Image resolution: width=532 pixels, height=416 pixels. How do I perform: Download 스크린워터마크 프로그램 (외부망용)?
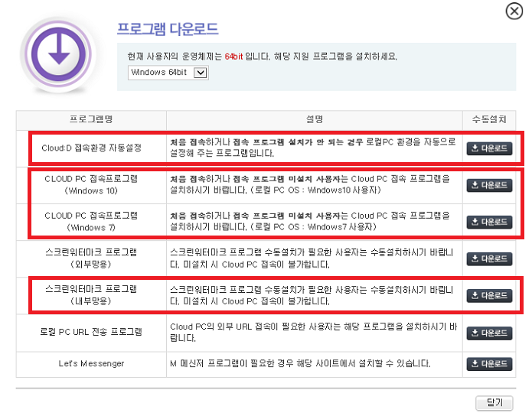[489, 259]
